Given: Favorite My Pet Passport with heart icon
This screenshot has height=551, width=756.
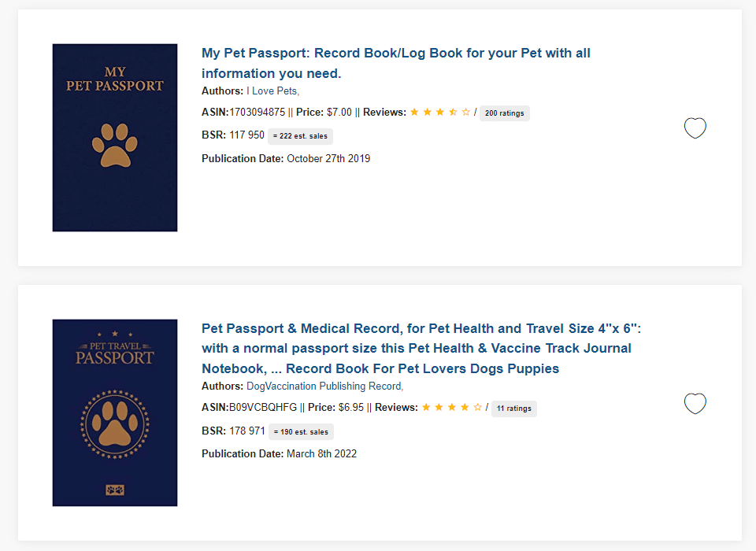Looking at the screenshot, I should click(x=695, y=128).
